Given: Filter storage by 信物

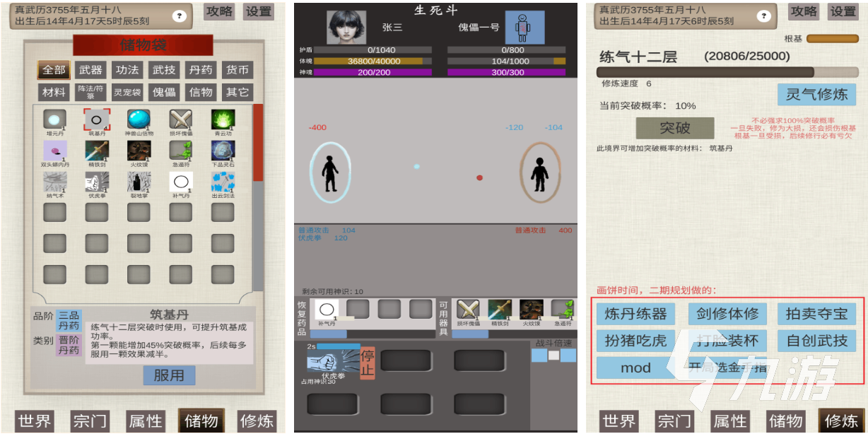Looking at the screenshot, I should [201, 92].
